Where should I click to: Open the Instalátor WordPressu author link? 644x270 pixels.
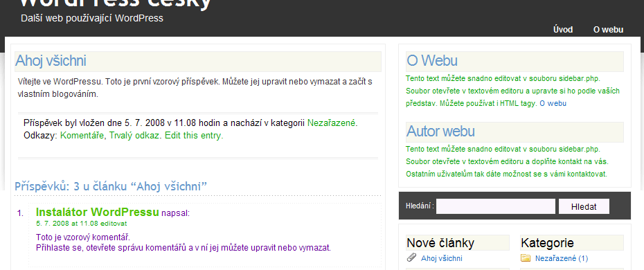pyautogui.click(x=98, y=212)
